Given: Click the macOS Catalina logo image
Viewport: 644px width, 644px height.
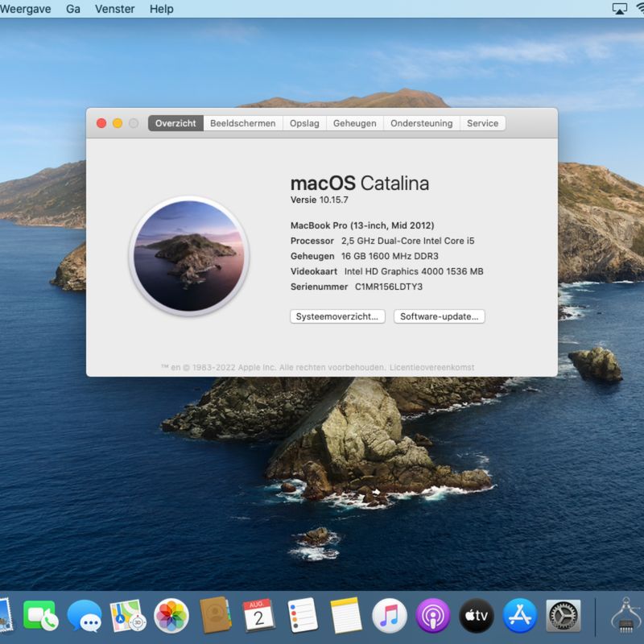Looking at the screenshot, I should point(189,256).
